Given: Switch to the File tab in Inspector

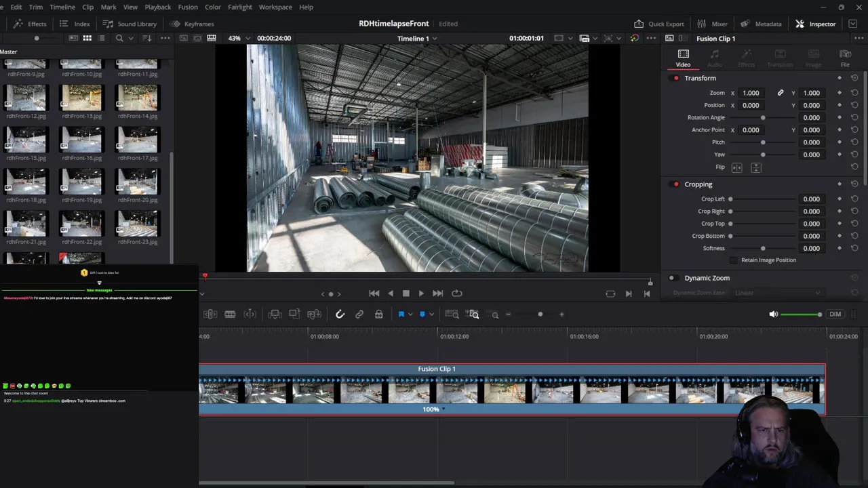Looking at the screenshot, I should pos(845,58).
